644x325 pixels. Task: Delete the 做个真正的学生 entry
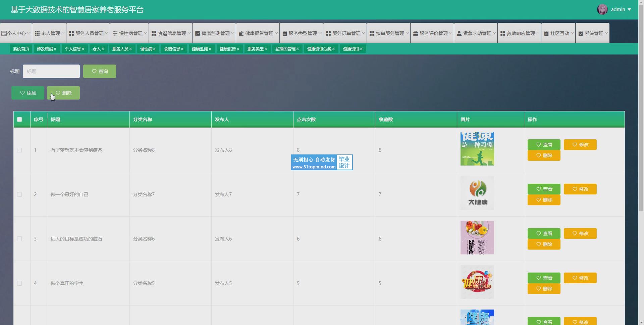(544, 289)
